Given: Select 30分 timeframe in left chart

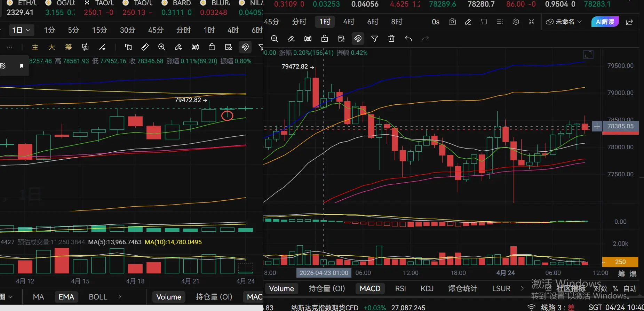Looking at the screenshot, I should (x=128, y=30).
